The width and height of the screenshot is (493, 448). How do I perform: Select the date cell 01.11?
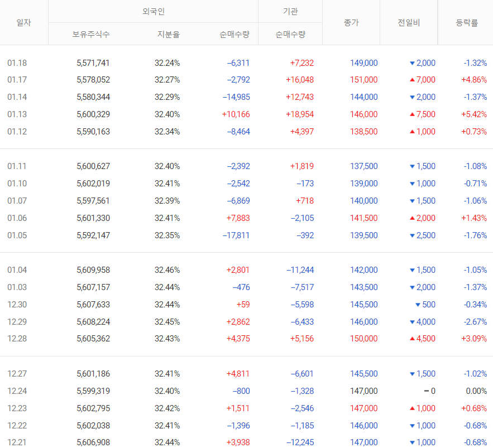tap(17, 166)
